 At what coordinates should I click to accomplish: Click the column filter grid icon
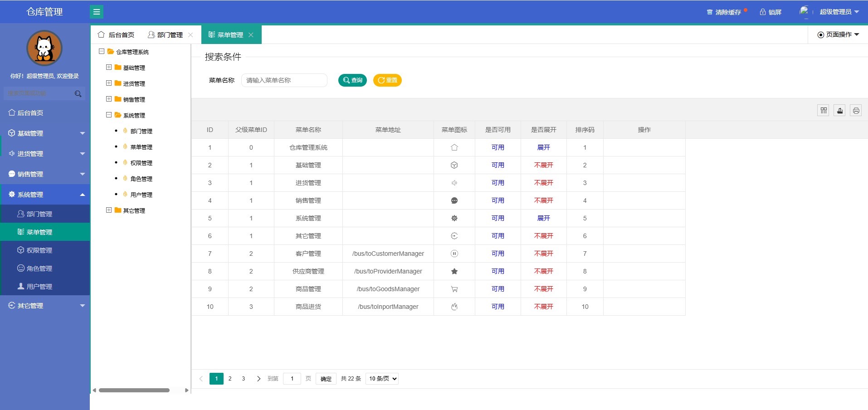[824, 111]
